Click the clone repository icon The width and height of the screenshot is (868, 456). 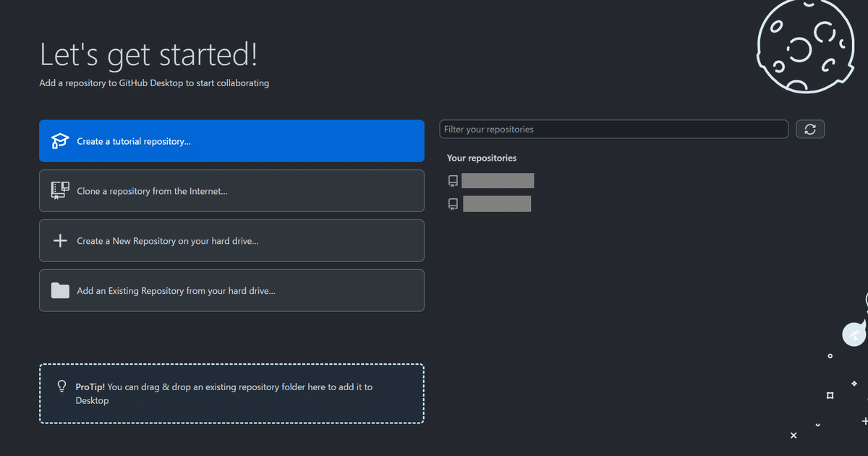point(60,190)
